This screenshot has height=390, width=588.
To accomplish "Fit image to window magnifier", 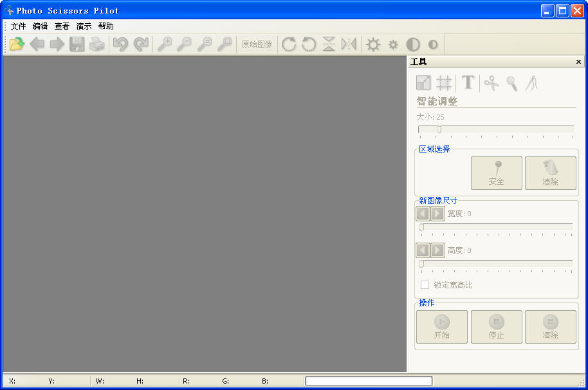I will point(225,44).
